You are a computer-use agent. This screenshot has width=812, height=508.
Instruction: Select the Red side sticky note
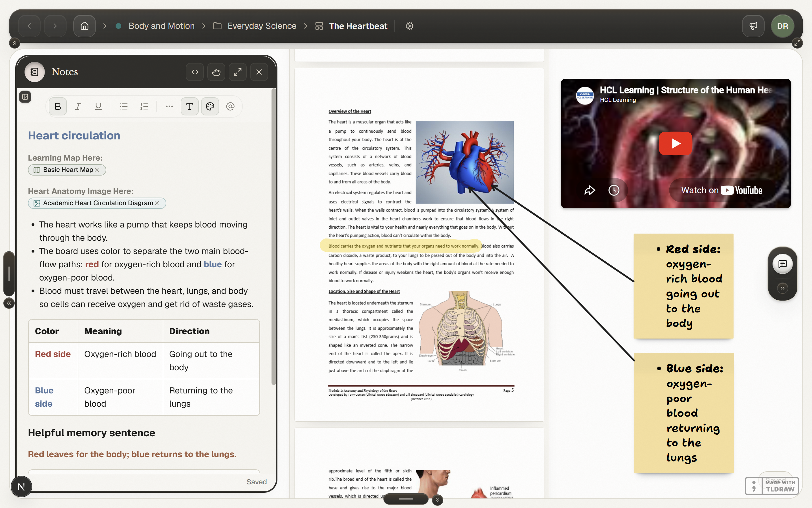pyautogui.click(x=683, y=286)
